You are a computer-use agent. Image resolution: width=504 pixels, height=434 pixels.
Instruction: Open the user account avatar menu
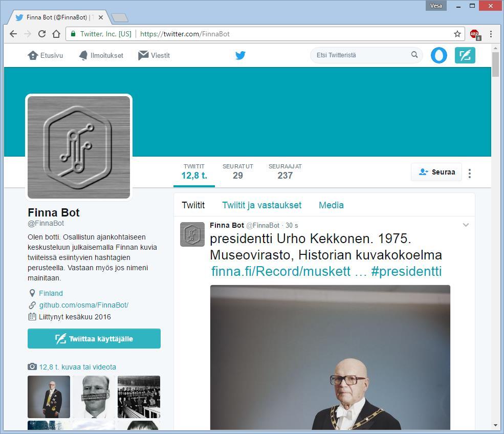tap(439, 55)
